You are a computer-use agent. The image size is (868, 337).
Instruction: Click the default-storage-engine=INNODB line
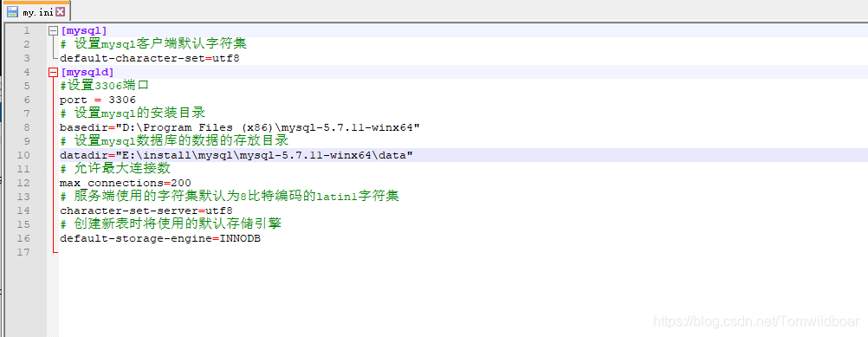click(160, 238)
